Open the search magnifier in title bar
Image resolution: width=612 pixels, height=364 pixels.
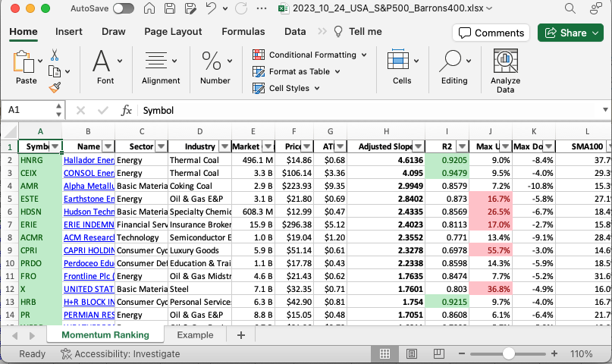click(x=570, y=9)
